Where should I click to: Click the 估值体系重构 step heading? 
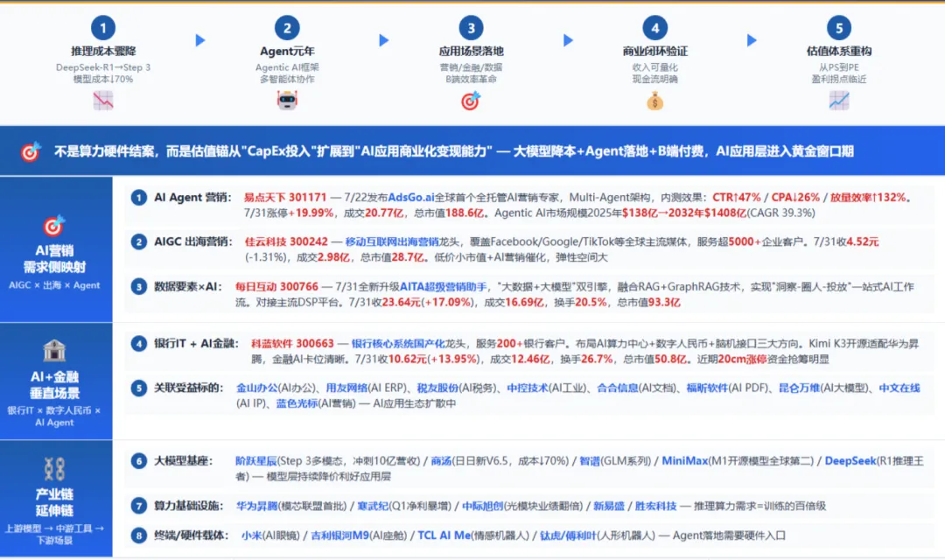pos(838,52)
